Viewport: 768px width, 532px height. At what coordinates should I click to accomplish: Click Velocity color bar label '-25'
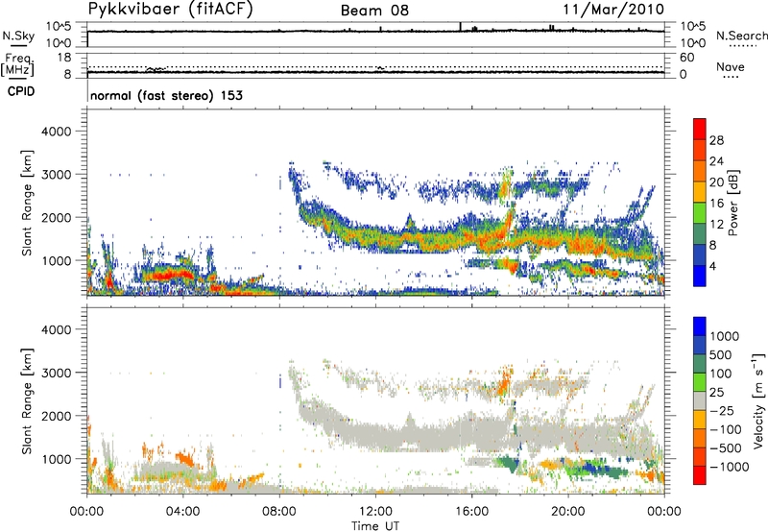click(x=722, y=410)
